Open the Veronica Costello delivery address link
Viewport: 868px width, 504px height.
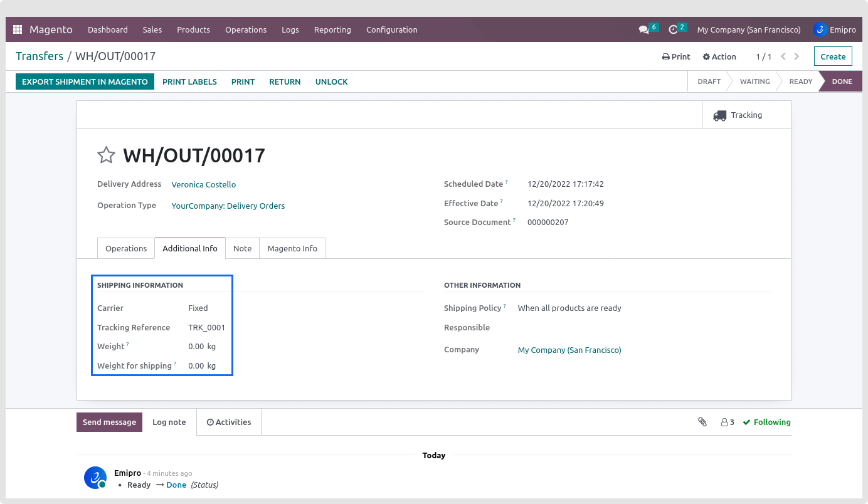click(204, 184)
